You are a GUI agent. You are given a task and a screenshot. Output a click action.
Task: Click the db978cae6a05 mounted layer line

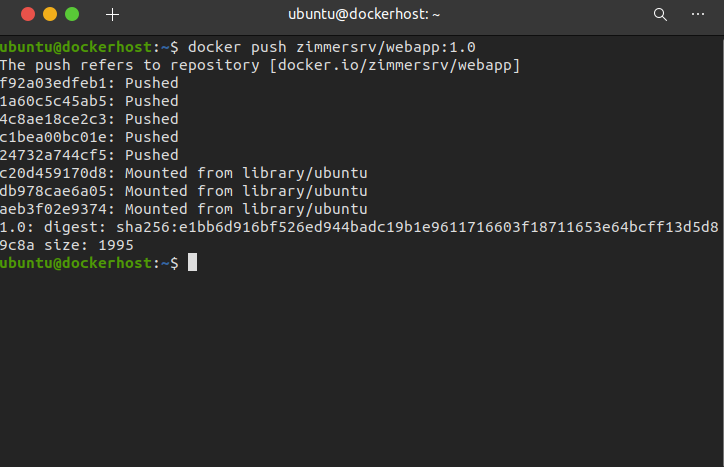coord(184,191)
